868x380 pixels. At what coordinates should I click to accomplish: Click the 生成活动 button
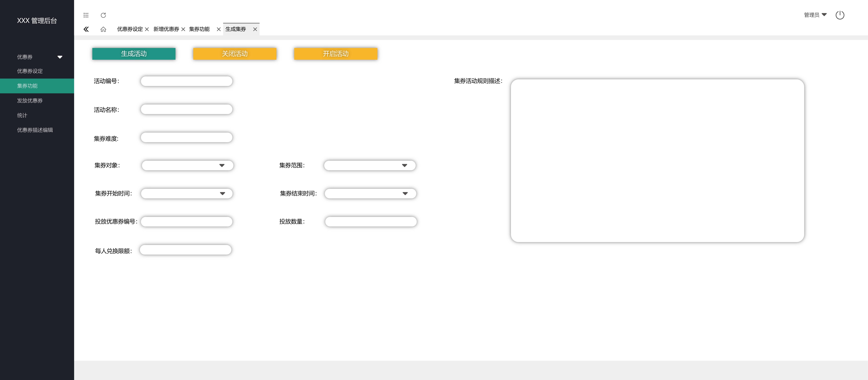134,54
